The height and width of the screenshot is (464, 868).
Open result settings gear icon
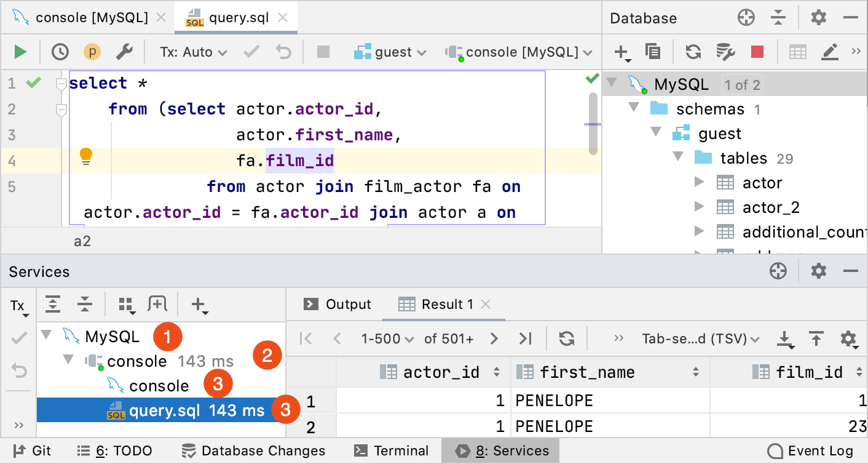(848, 339)
